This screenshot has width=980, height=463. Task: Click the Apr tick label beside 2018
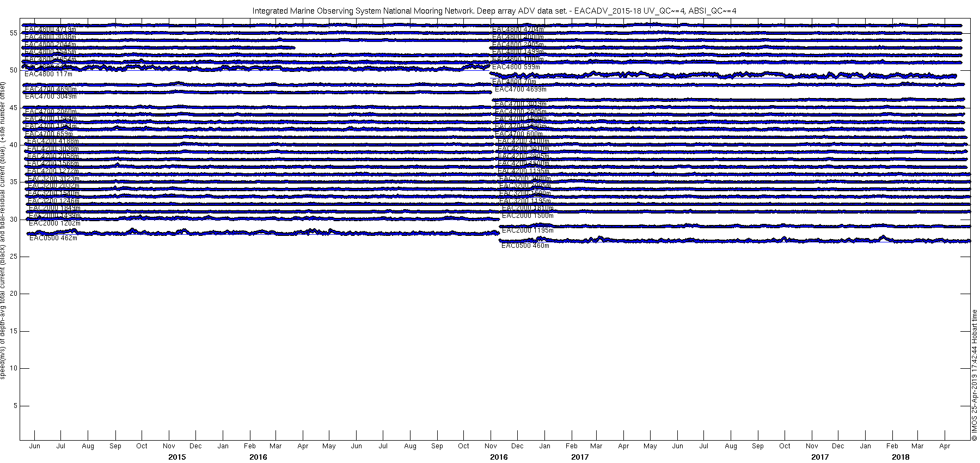[x=945, y=446]
